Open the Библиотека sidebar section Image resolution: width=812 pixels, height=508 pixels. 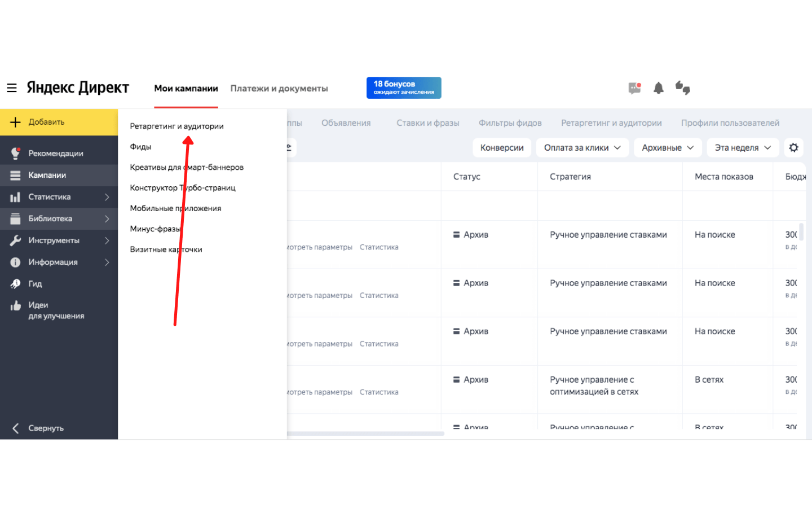tap(51, 218)
